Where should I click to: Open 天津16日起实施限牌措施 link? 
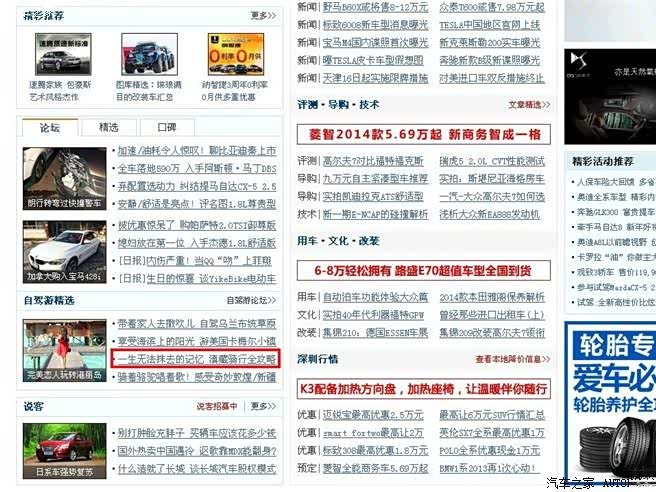[375, 78]
